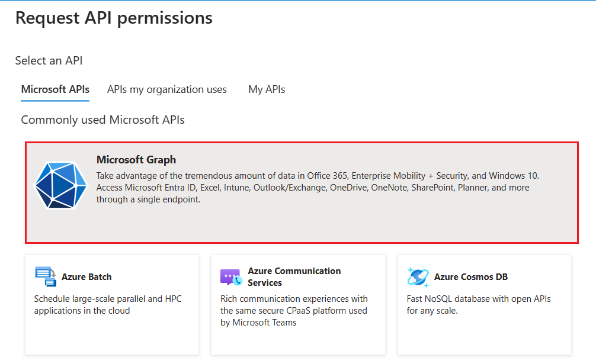Select the Azure Cosmos DB tile

tap(484, 305)
